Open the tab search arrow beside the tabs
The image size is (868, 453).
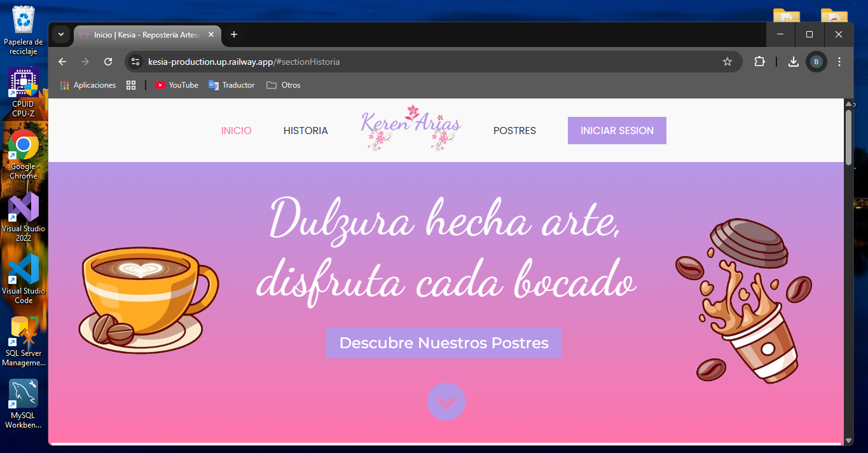point(60,35)
